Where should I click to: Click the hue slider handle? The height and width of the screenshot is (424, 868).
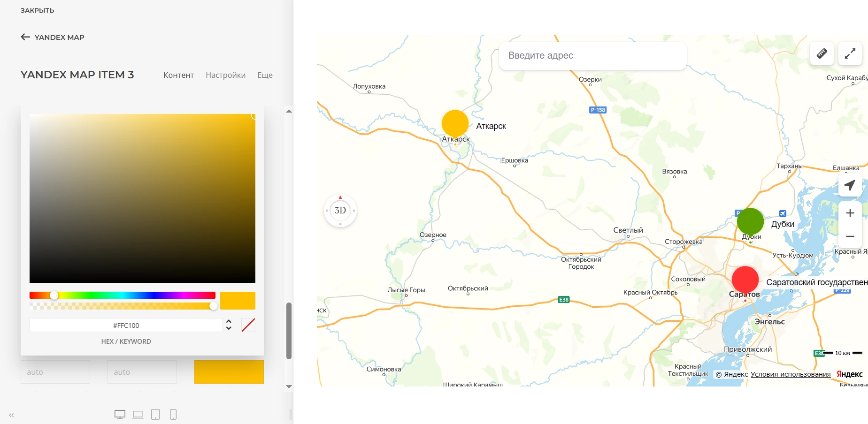pyautogui.click(x=54, y=295)
